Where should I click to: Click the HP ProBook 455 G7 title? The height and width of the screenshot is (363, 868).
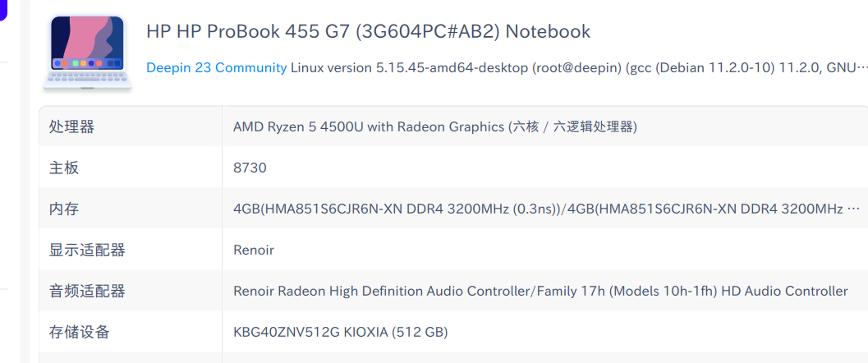click(368, 32)
